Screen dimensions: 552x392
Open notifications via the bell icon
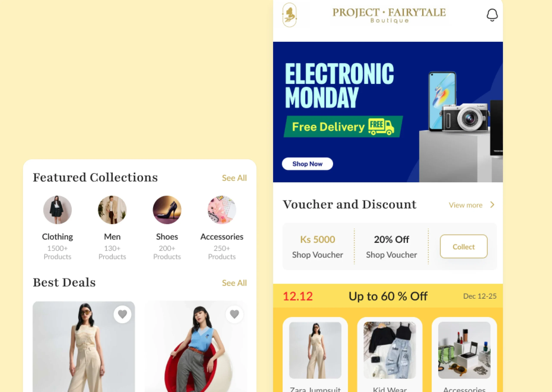pyautogui.click(x=492, y=15)
